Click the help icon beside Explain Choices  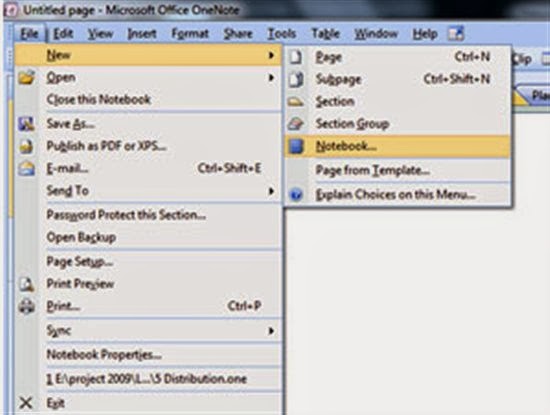coord(296,194)
